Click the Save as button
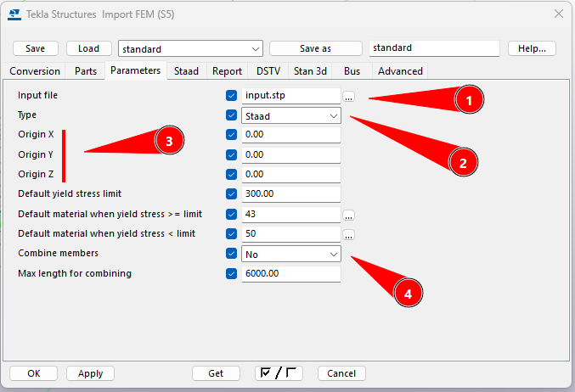This screenshot has height=392, width=575. point(316,48)
